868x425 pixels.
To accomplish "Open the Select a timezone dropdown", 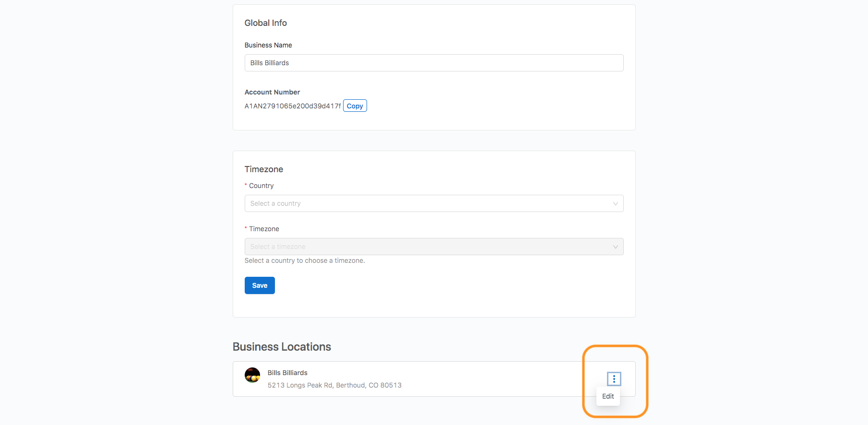I will coord(434,247).
